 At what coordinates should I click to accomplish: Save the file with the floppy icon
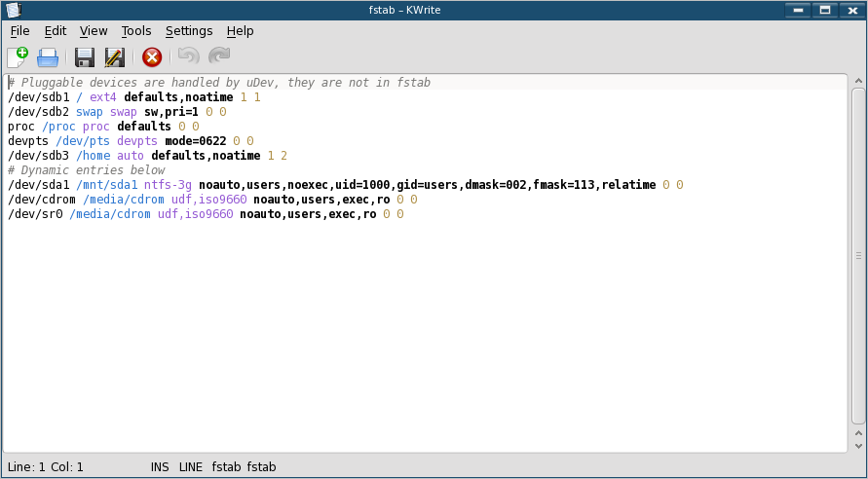pos(84,57)
